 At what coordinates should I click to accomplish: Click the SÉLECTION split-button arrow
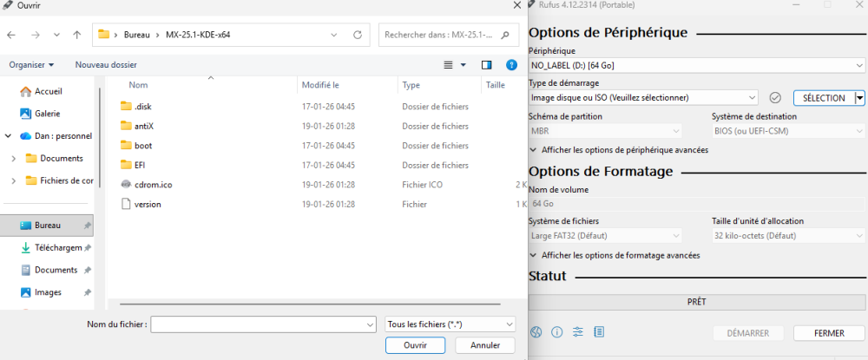pyautogui.click(x=859, y=98)
